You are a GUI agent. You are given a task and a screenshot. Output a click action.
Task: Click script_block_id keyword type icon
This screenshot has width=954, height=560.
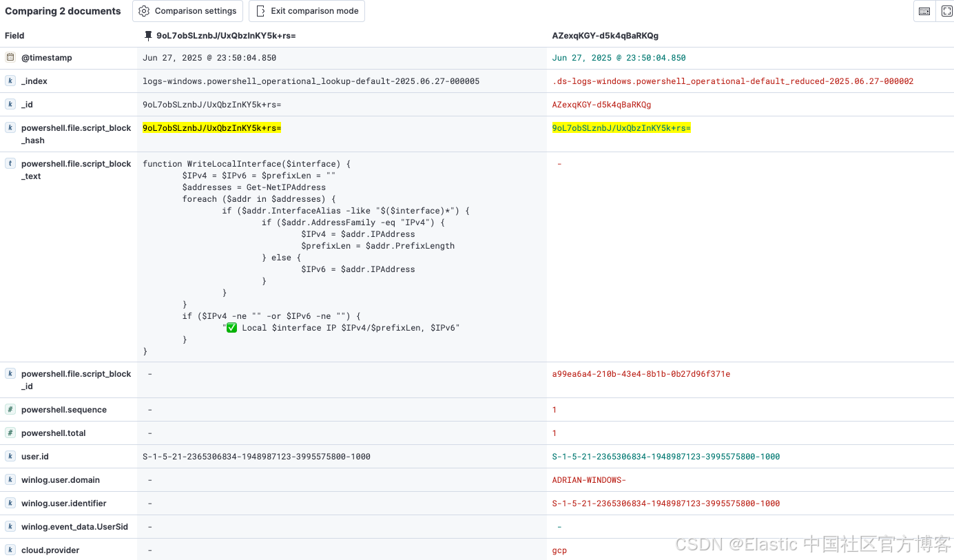[10, 373]
